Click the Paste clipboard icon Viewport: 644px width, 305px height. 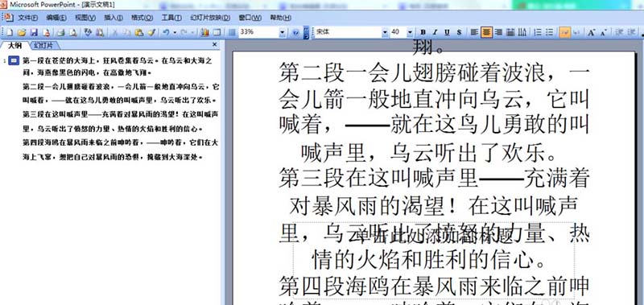coord(139,32)
